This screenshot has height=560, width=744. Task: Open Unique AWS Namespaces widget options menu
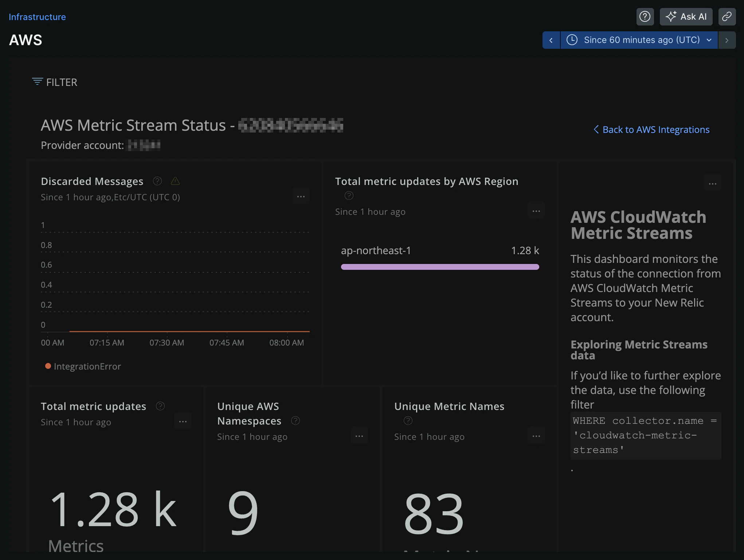(359, 436)
